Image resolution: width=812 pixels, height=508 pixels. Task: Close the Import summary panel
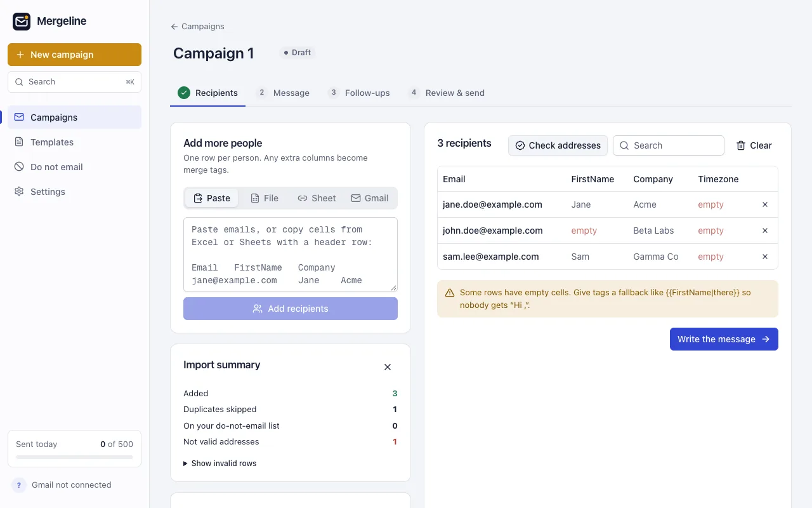tap(388, 367)
